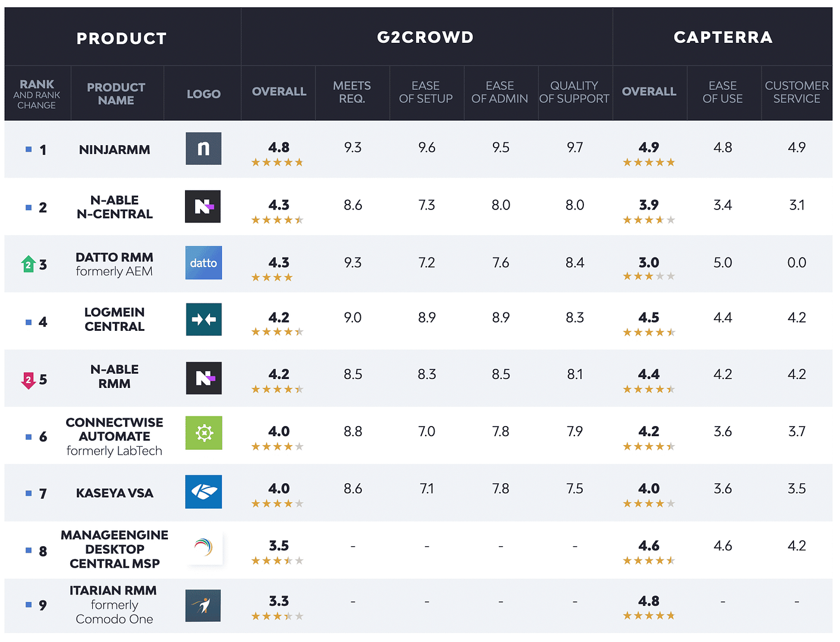
Task: Click Datto RMM's 0.0 Customer Service value
Action: pyautogui.click(x=797, y=263)
